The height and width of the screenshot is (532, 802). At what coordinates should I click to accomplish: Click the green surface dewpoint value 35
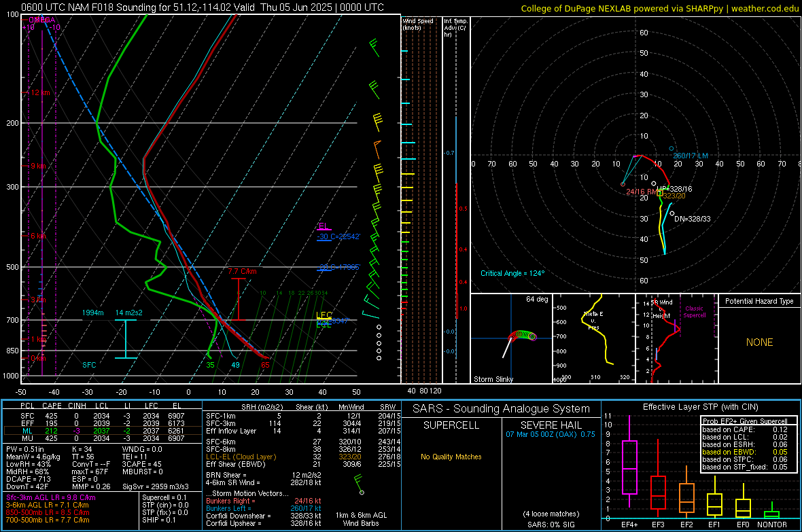(x=210, y=365)
